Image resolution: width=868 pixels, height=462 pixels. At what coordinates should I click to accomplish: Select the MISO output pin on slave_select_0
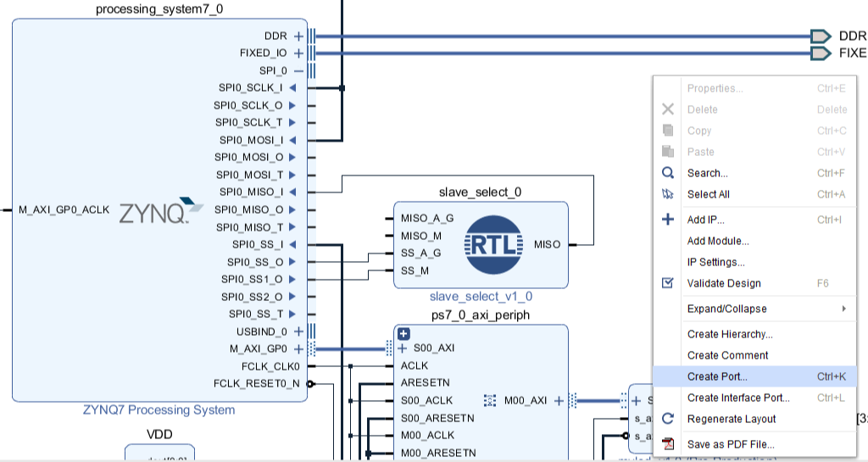(548, 244)
